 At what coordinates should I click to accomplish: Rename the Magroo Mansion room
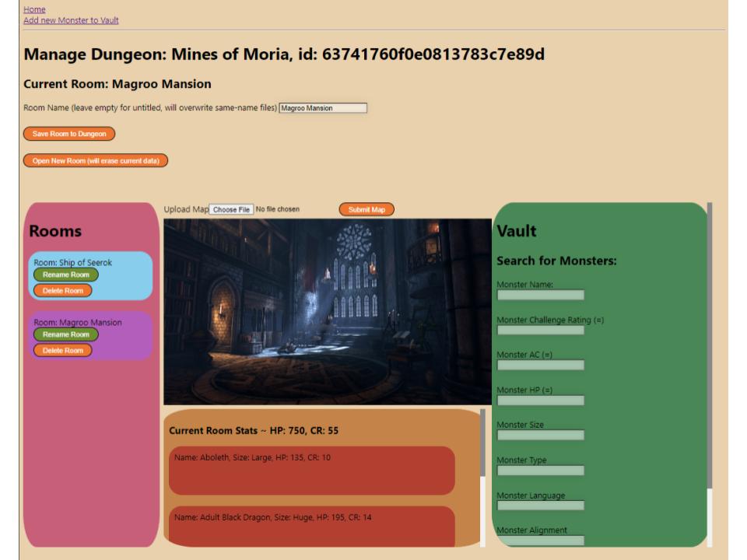click(x=65, y=334)
